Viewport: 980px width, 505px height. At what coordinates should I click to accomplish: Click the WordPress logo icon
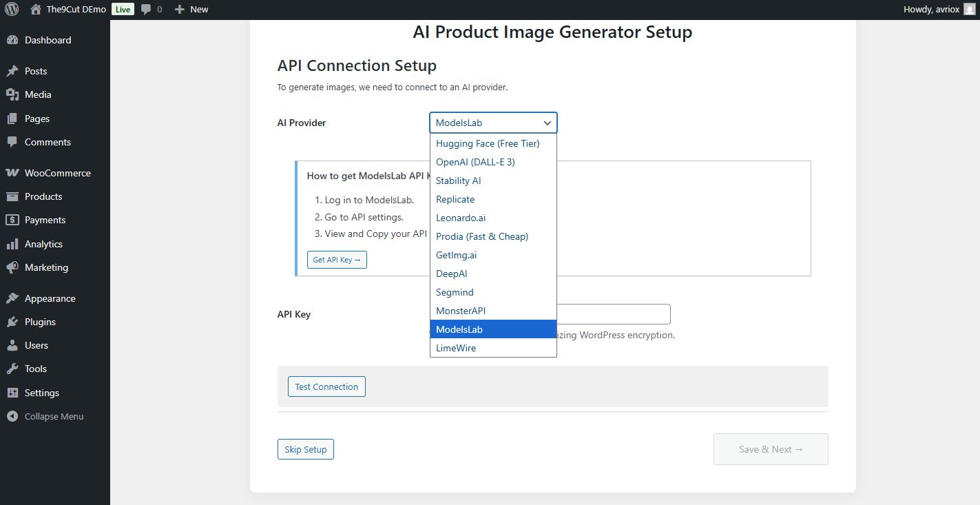click(12, 10)
